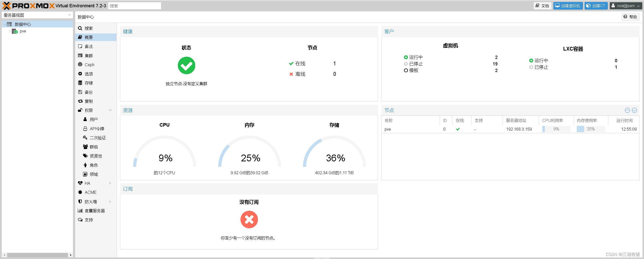Screen dimensions: 644x259
Task: Click the realms icon next to 领域
Action: click(85, 174)
